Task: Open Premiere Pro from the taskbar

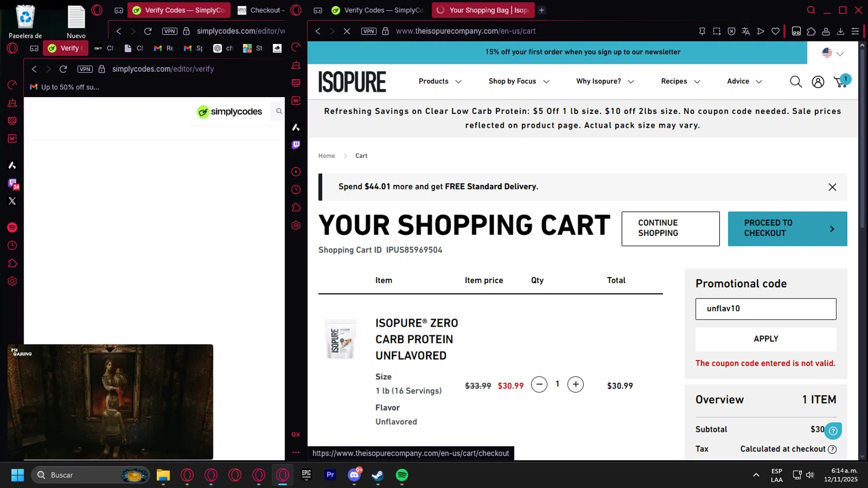Action: coord(330,475)
